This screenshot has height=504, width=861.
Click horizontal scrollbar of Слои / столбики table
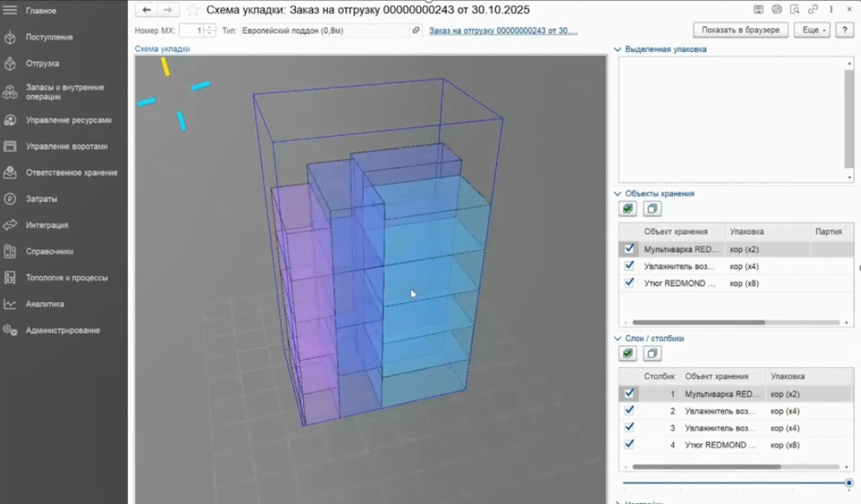pos(707,467)
